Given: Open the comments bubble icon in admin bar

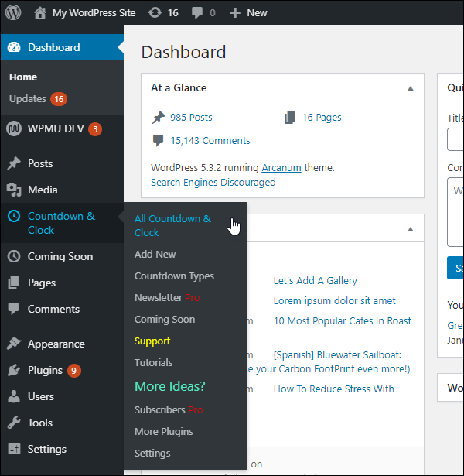Looking at the screenshot, I should [197, 12].
